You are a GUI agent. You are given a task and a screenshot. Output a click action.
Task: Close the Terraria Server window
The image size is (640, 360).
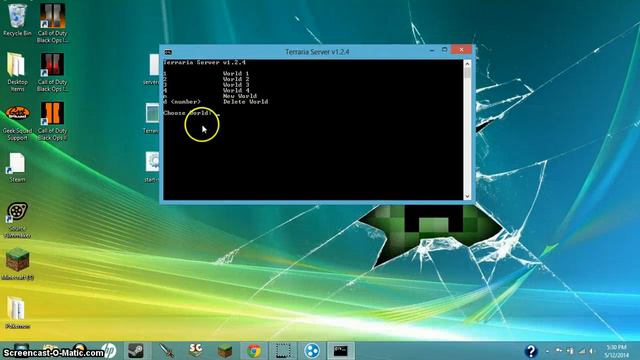click(462, 50)
